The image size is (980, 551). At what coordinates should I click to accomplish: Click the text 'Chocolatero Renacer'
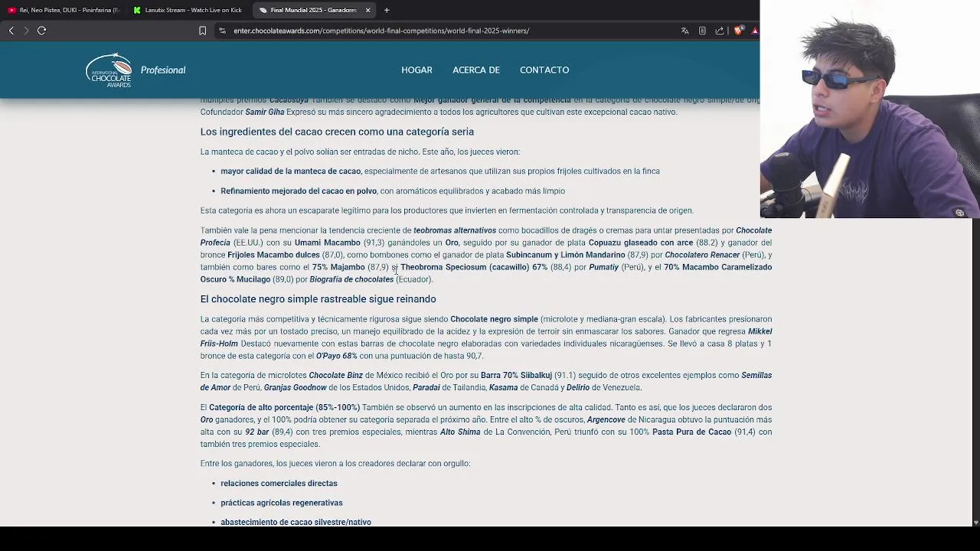[x=702, y=255]
